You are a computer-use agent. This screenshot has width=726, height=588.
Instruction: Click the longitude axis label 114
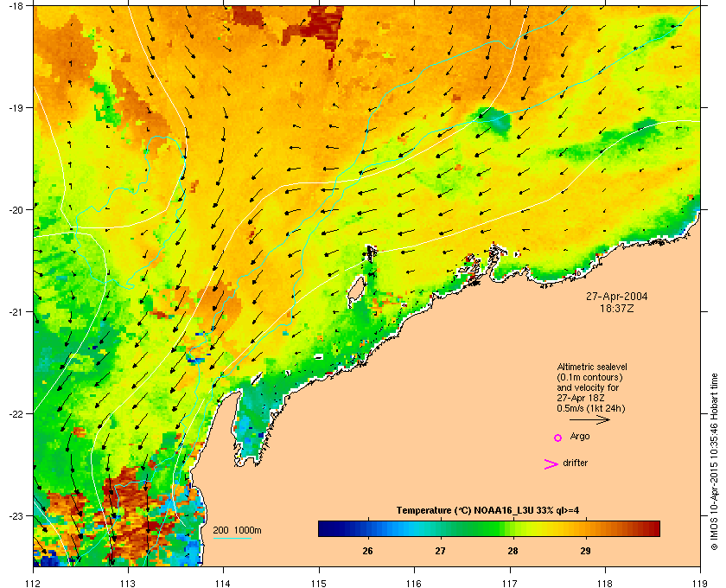click(x=223, y=584)
